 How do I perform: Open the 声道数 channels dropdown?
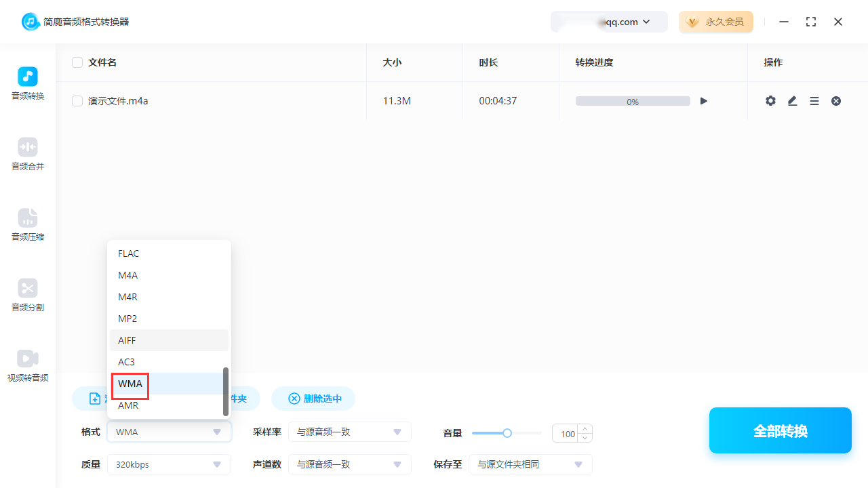[350, 464]
